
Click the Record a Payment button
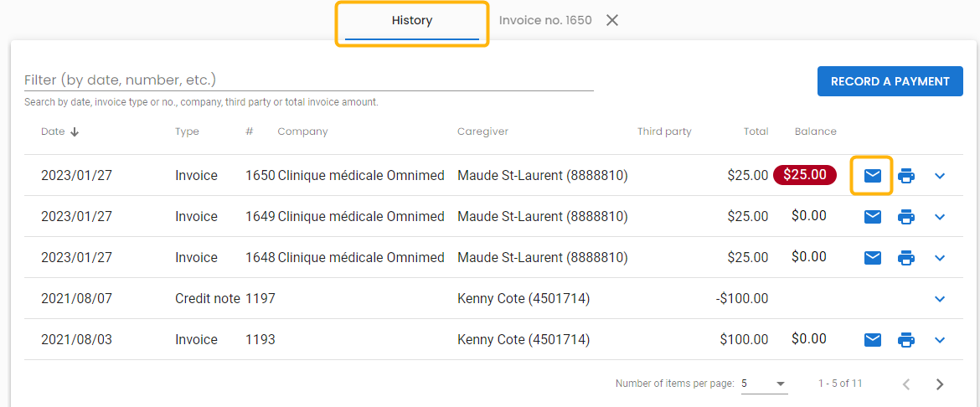(890, 81)
